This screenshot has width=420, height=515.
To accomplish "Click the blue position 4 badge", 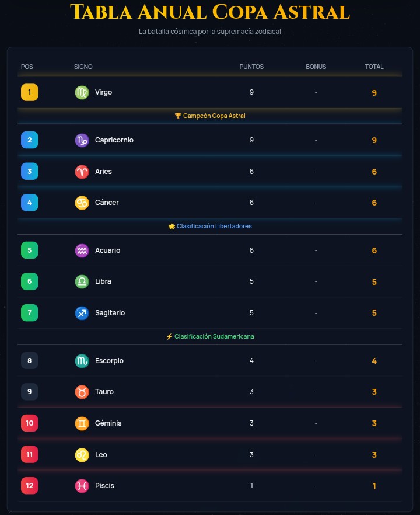I will coord(30,203).
